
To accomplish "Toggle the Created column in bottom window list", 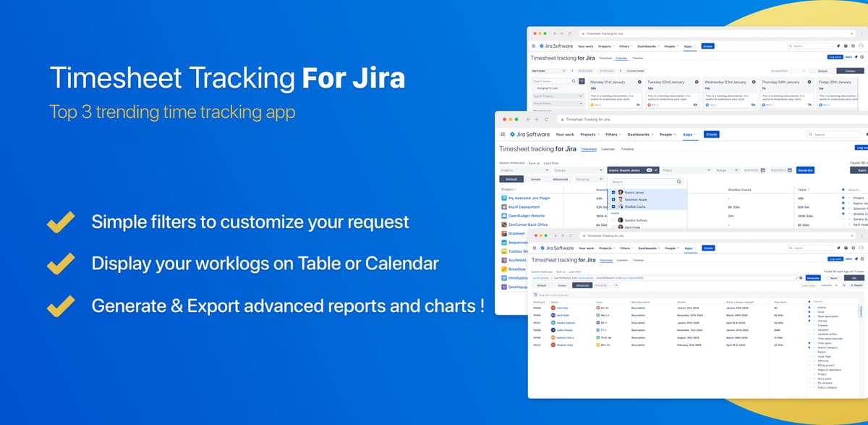I will pyautogui.click(x=810, y=325).
